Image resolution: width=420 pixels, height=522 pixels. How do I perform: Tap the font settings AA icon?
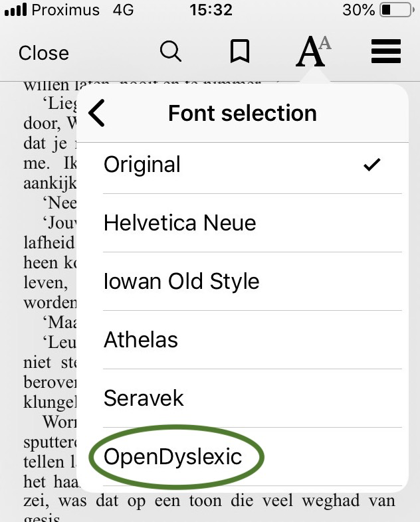(x=312, y=52)
